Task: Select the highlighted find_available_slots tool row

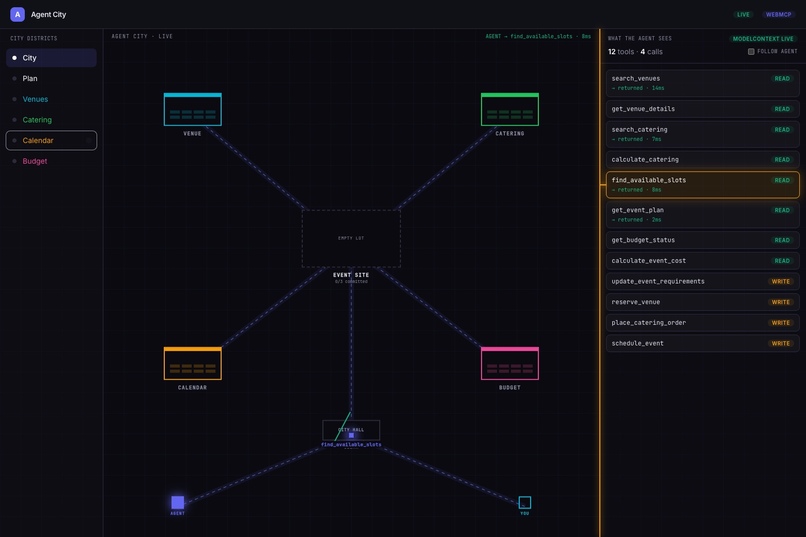Action: 703,184
